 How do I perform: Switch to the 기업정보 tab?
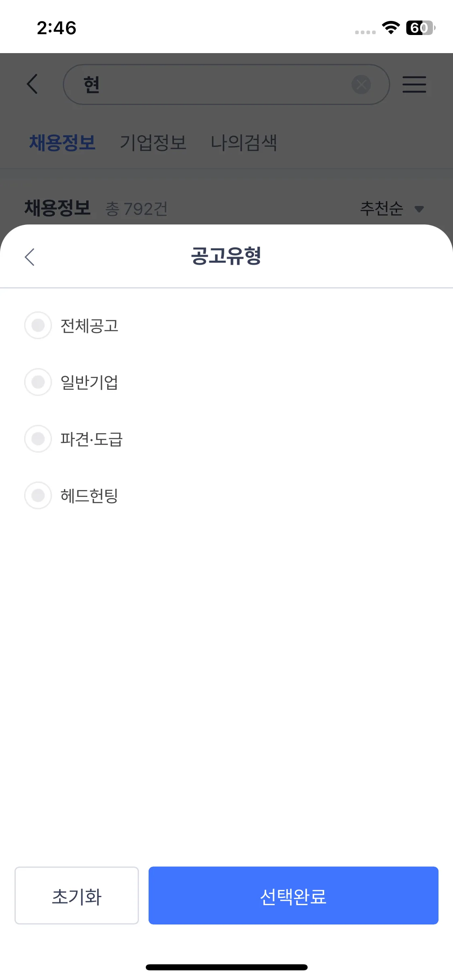coord(153,143)
